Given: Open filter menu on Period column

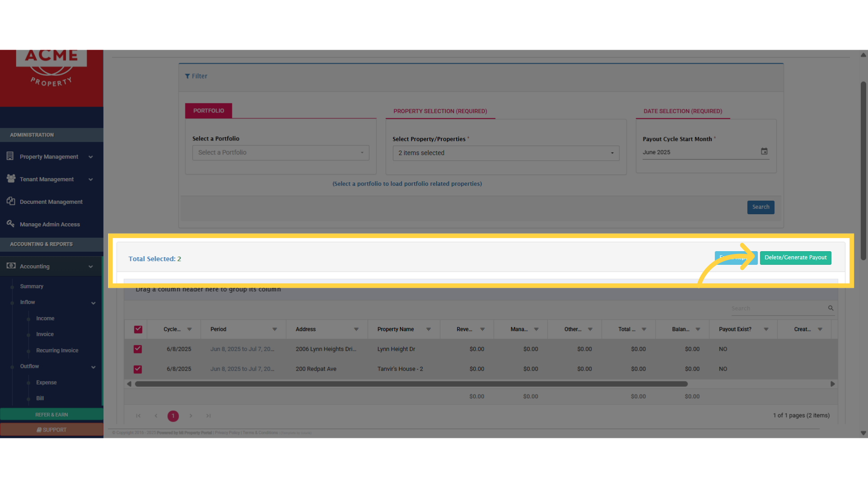Looking at the screenshot, I should (274, 329).
